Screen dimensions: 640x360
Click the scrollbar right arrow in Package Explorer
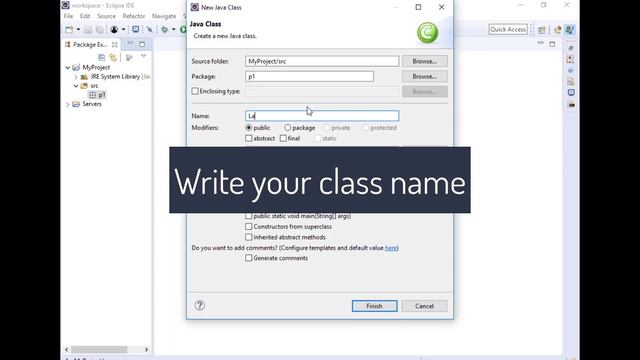coord(147,350)
